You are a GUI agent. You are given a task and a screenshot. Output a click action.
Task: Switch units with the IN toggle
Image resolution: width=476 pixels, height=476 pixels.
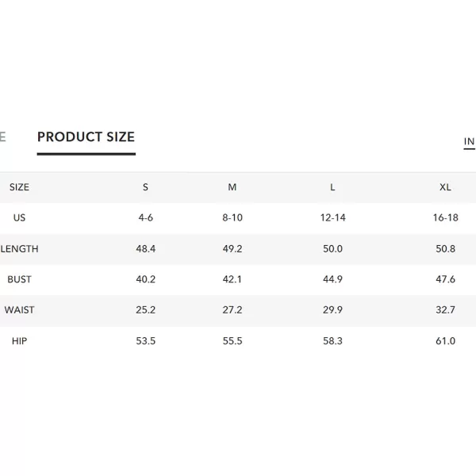click(x=469, y=142)
